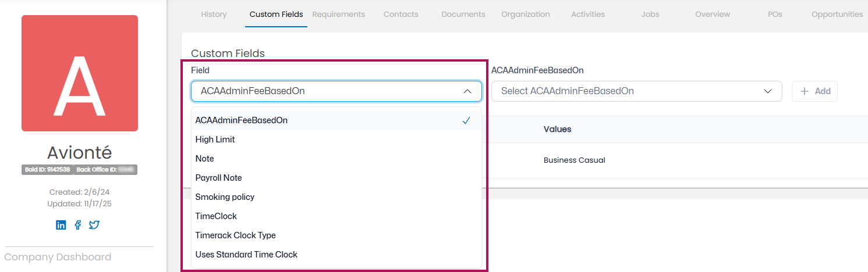Choose High Limit from Field list
Viewport: 868px width, 272px height.
coord(336,139)
